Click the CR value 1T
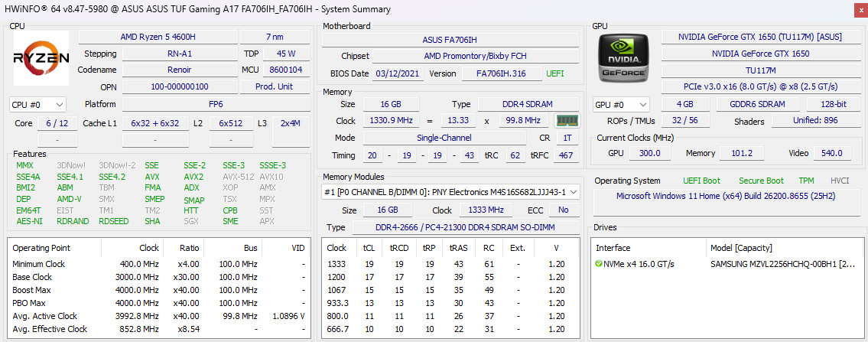The width and height of the screenshot is (868, 342). coord(567,138)
